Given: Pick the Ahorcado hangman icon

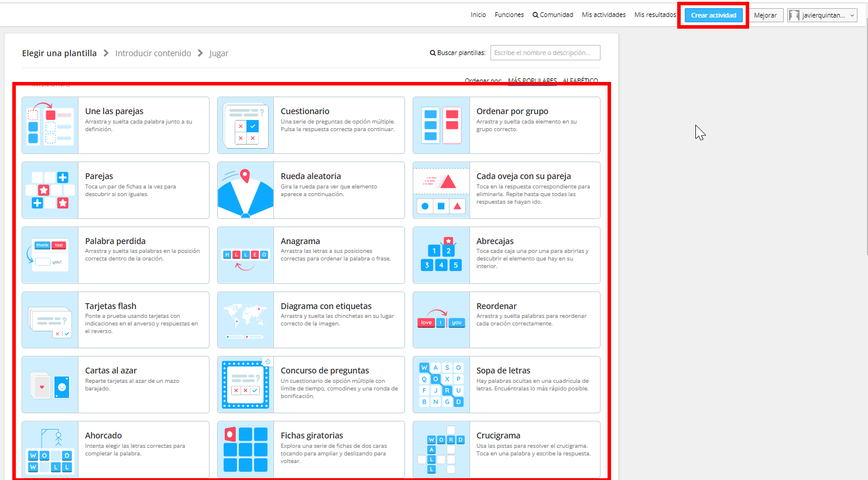Looking at the screenshot, I should pyautogui.click(x=50, y=450).
